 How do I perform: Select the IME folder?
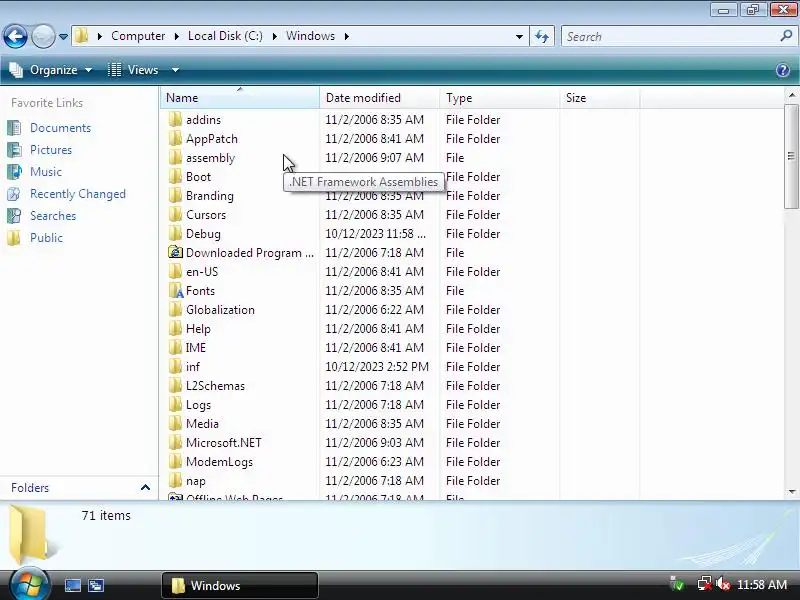(x=195, y=347)
